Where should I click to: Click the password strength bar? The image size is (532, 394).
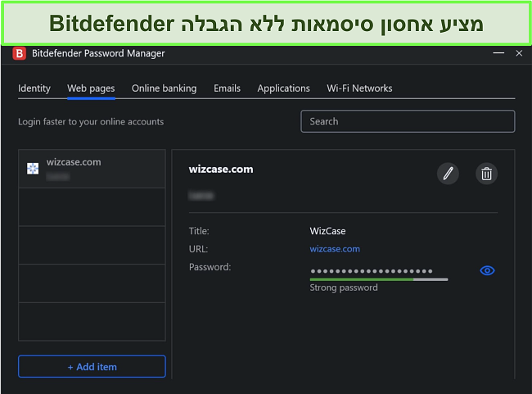(x=379, y=279)
